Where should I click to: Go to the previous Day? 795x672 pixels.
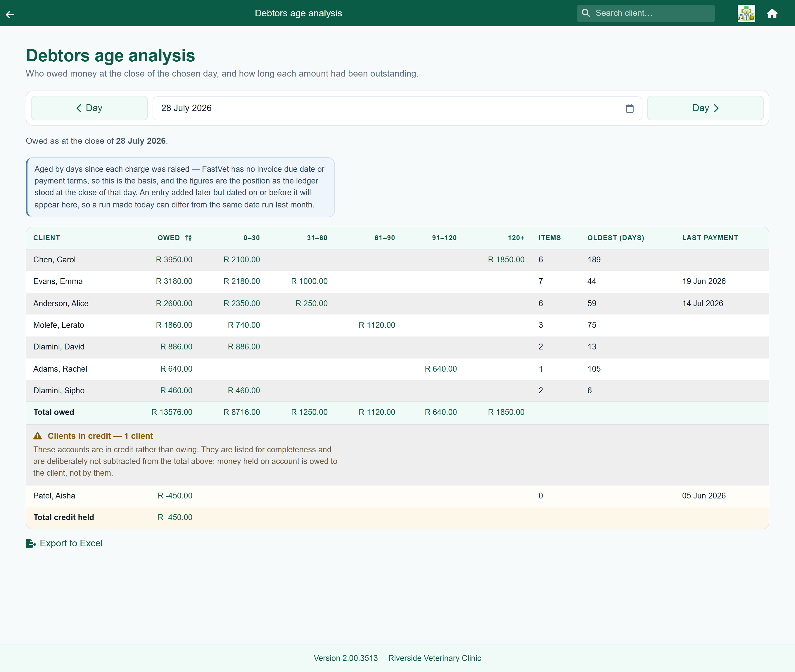pyautogui.click(x=89, y=108)
